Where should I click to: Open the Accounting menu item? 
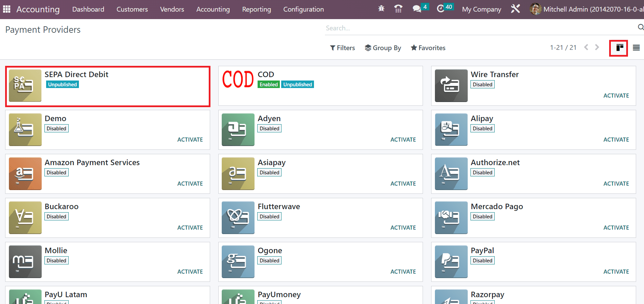(x=213, y=9)
